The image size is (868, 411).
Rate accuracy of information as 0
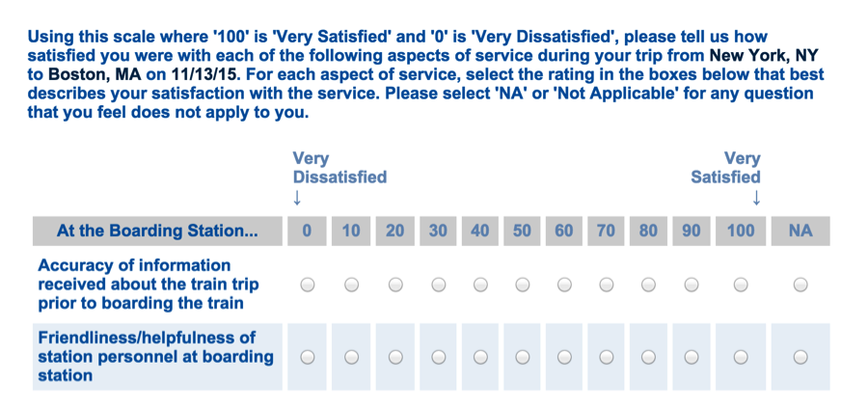[x=307, y=285]
